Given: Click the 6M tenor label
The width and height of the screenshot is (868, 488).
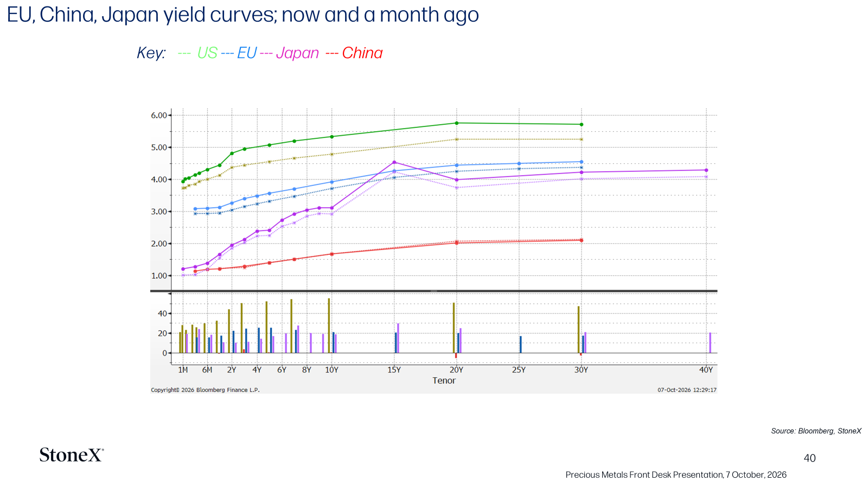Looking at the screenshot, I should (207, 370).
